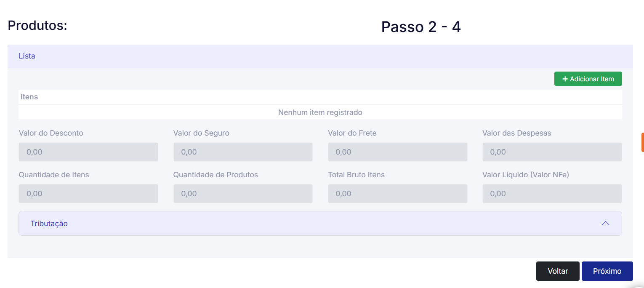This screenshot has height=288, width=644.
Task: Go to next step with Próximo
Action: click(x=607, y=271)
